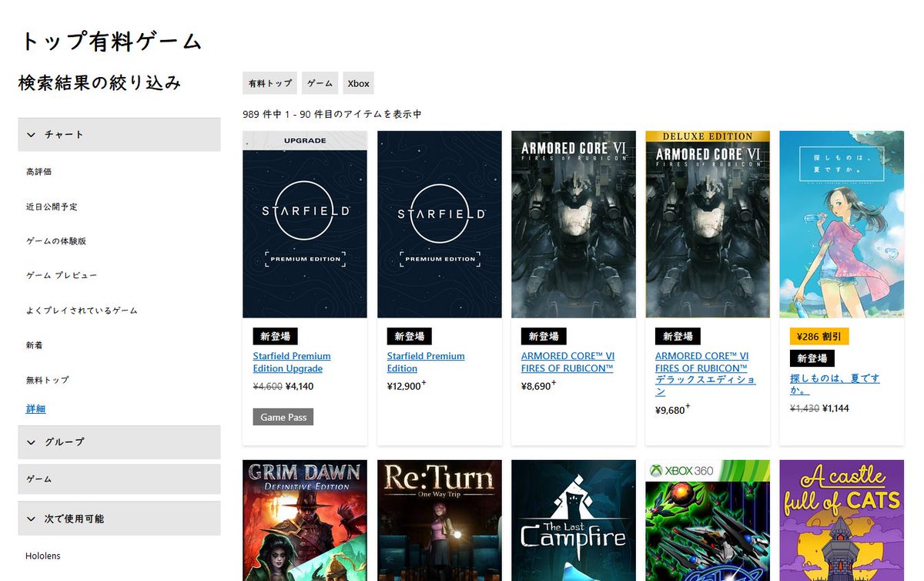The image size is (924, 581).
Task: Select the Hololens device filter
Action: (x=42, y=556)
